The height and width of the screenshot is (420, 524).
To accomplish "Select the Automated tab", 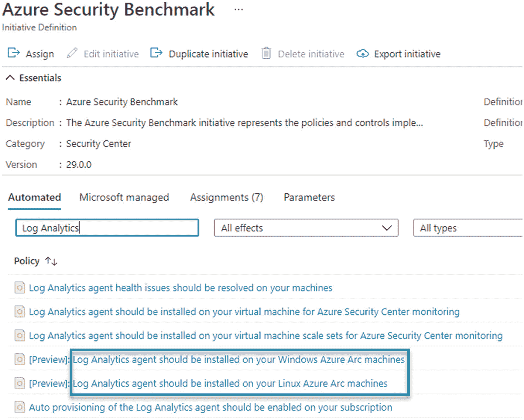I will (35, 198).
